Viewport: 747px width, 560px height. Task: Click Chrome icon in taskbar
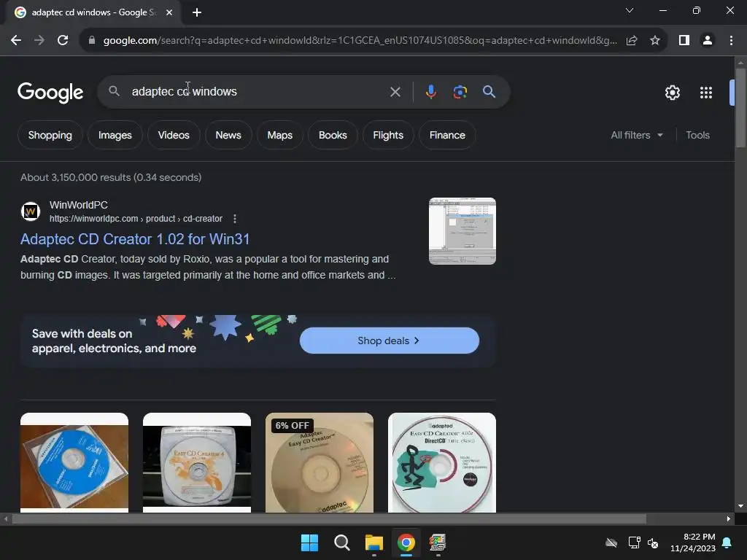[406, 542]
